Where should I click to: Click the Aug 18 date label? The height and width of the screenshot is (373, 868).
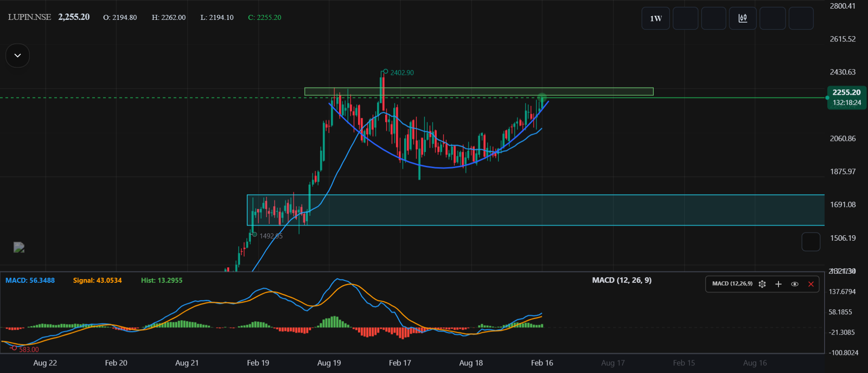coord(471,363)
